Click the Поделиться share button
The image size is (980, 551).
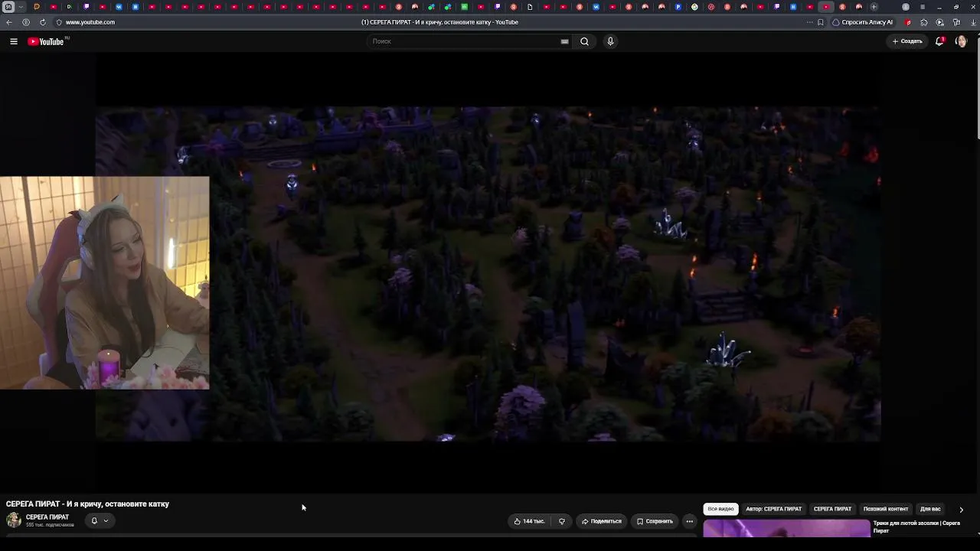[601, 521]
